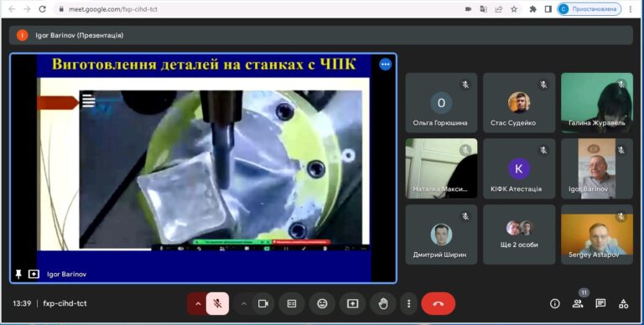Click the Igor Barinov (Презентація) banner
Screen dimensions: 644x325
(321, 35)
